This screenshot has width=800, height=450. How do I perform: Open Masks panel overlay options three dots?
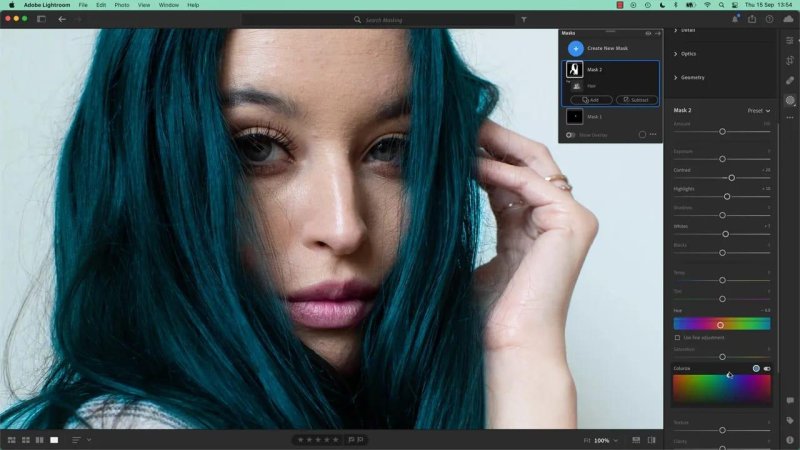click(x=653, y=135)
